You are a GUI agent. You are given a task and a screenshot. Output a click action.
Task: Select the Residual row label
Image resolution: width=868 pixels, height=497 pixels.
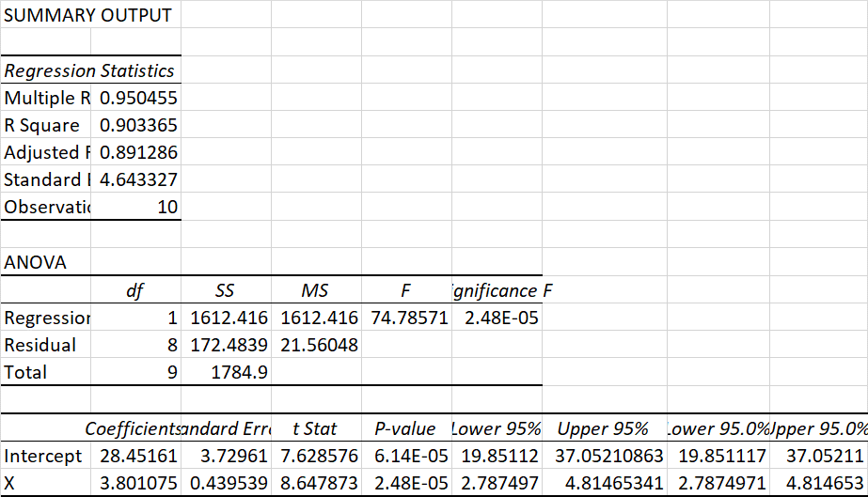pos(39,345)
